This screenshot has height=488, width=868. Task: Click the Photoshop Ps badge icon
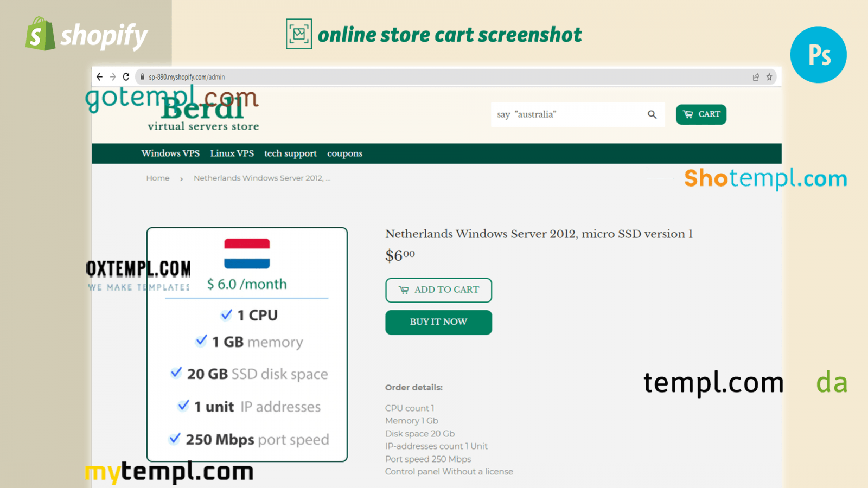pos(818,55)
